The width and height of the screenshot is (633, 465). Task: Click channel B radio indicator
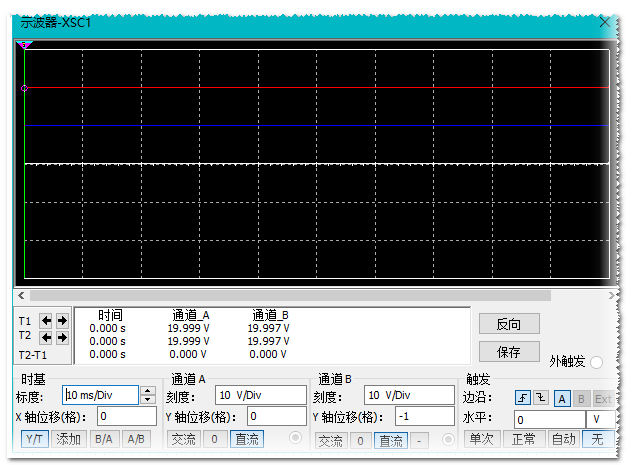tap(448, 440)
